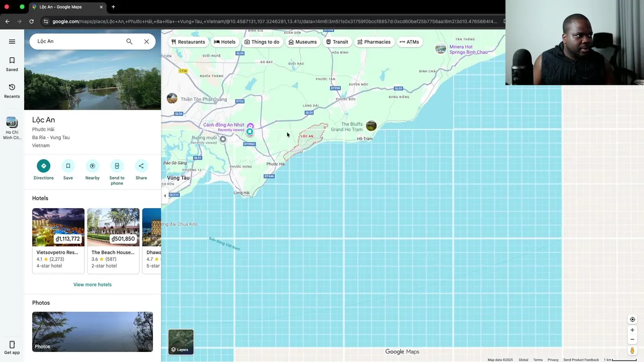Click show your location button
The image size is (644, 362).
(x=632, y=319)
